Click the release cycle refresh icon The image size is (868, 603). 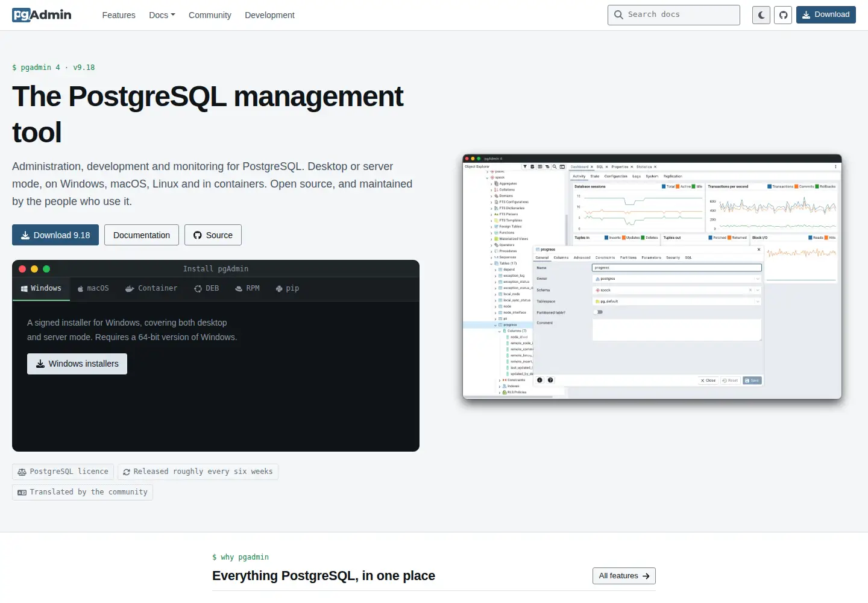(x=127, y=472)
